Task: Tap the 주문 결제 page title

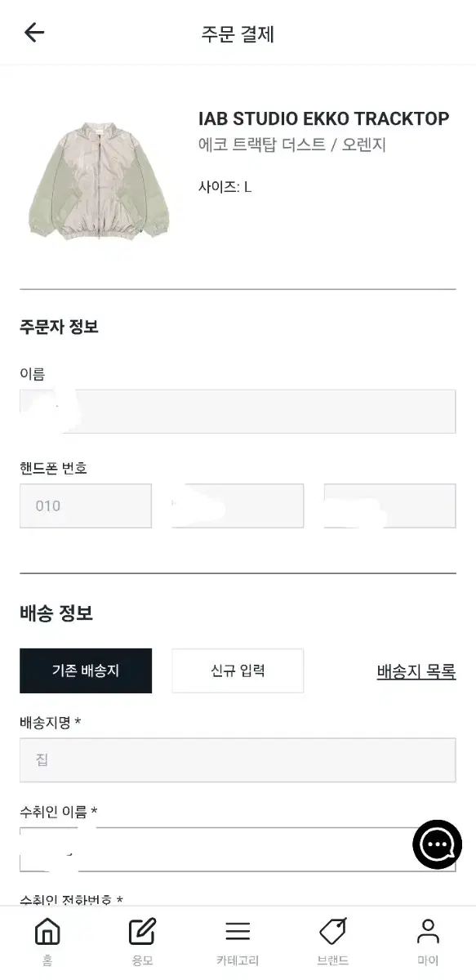Action: pos(238,33)
